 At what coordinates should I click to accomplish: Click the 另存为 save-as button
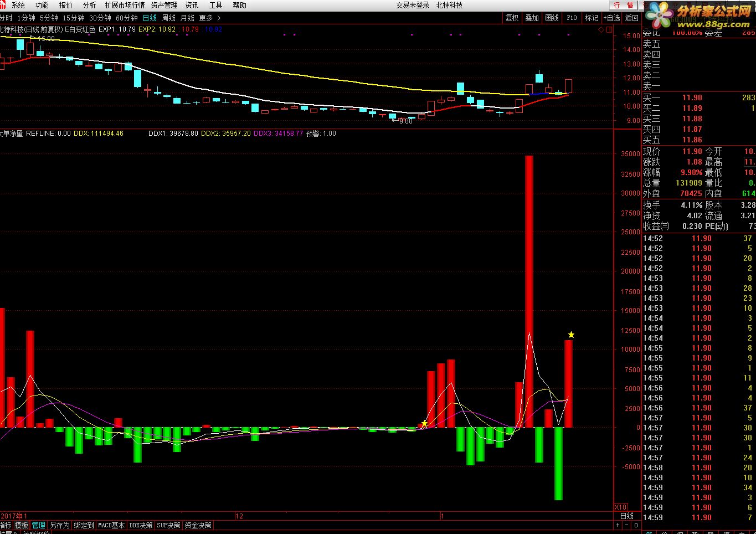[x=59, y=525]
